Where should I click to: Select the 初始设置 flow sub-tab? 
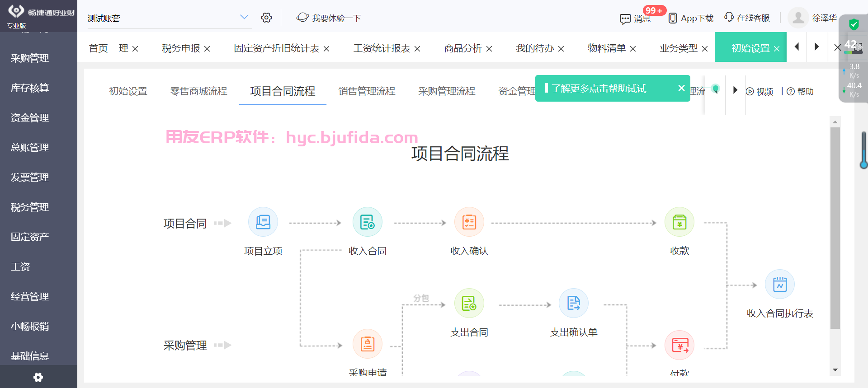point(128,91)
